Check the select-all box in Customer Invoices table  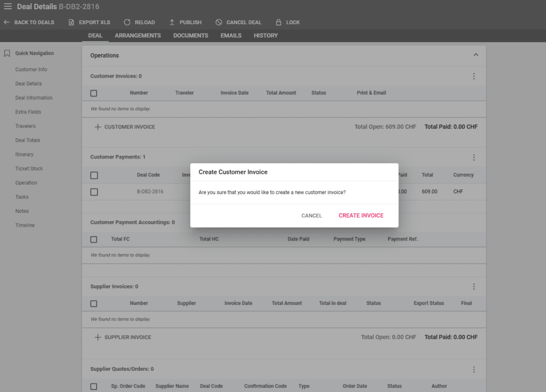pos(94,93)
